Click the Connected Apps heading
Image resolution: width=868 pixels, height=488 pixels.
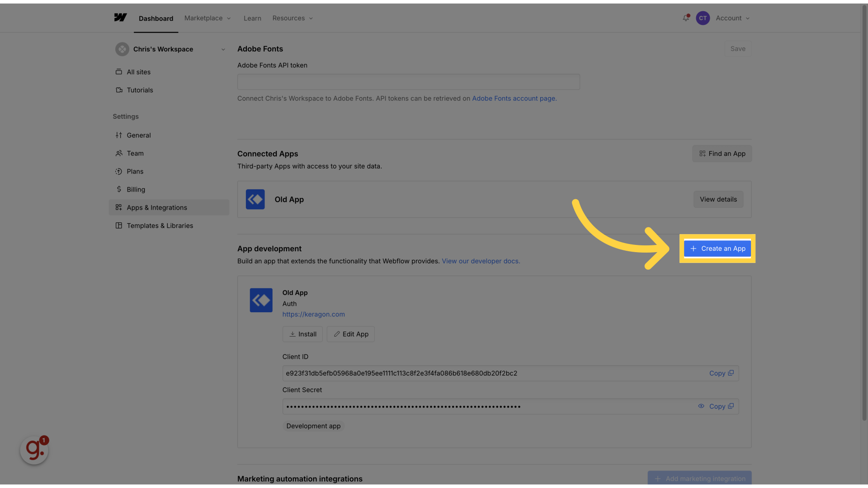tap(268, 154)
